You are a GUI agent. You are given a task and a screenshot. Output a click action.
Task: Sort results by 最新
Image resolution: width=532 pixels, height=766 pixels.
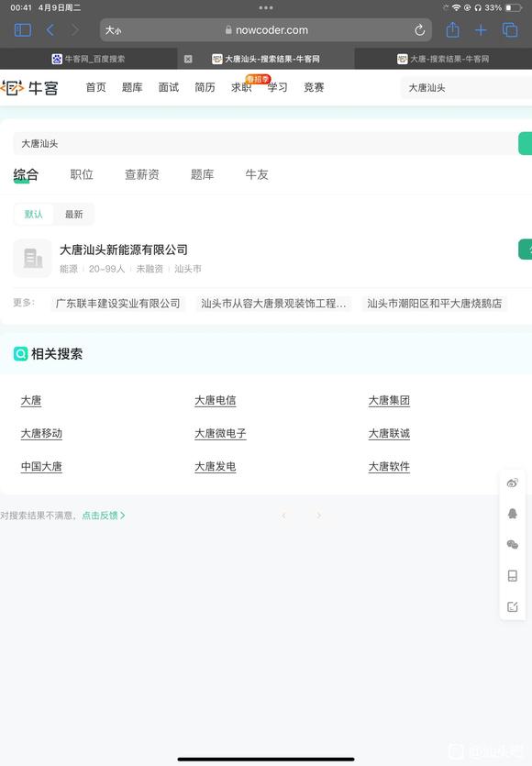(x=73, y=214)
